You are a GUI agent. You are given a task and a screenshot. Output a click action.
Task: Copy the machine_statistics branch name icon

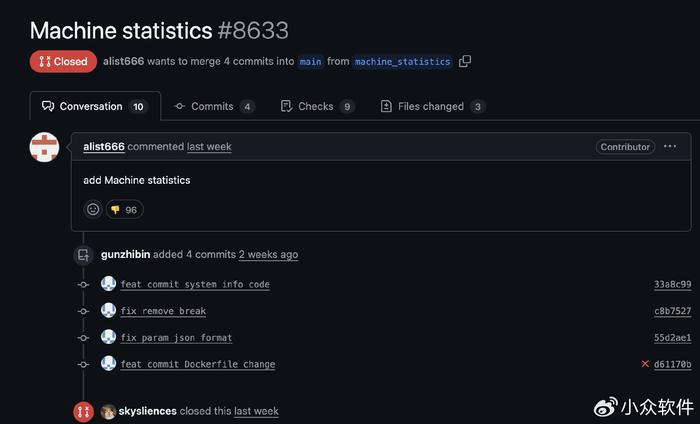465,61
